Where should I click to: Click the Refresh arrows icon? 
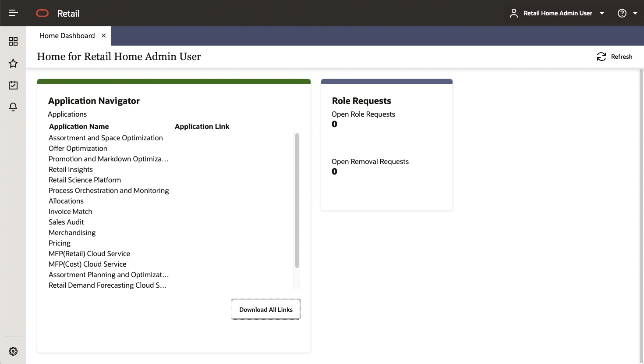[602, 57]
